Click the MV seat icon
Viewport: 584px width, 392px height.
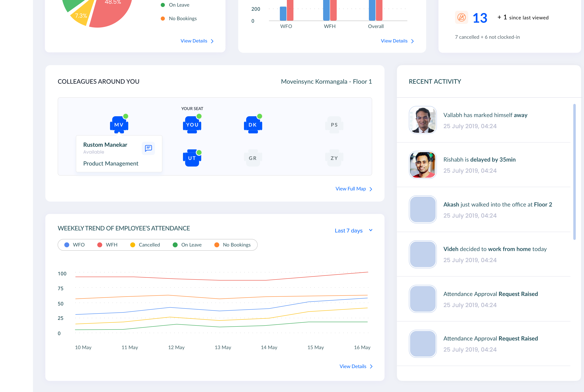[x=119, y=124]
